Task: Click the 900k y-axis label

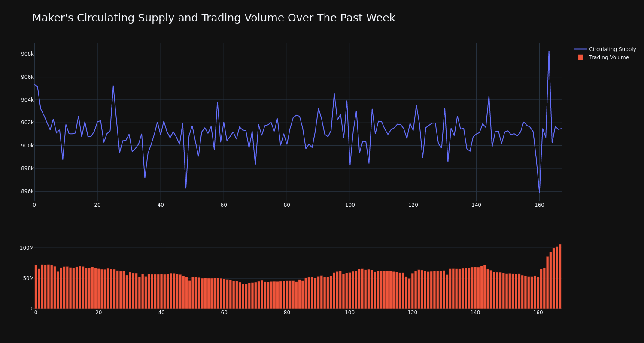Action: click(27, 146)
